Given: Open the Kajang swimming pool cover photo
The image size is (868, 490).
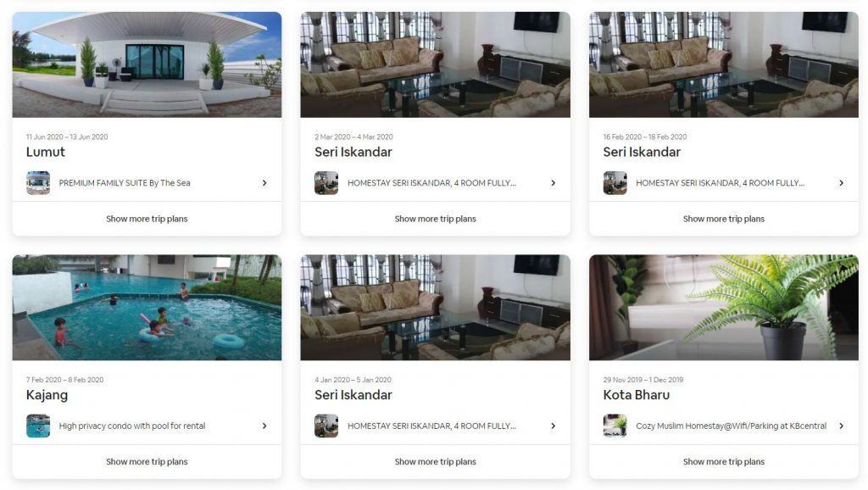Looking at the screenshot, I should click(x=147, y=307).
